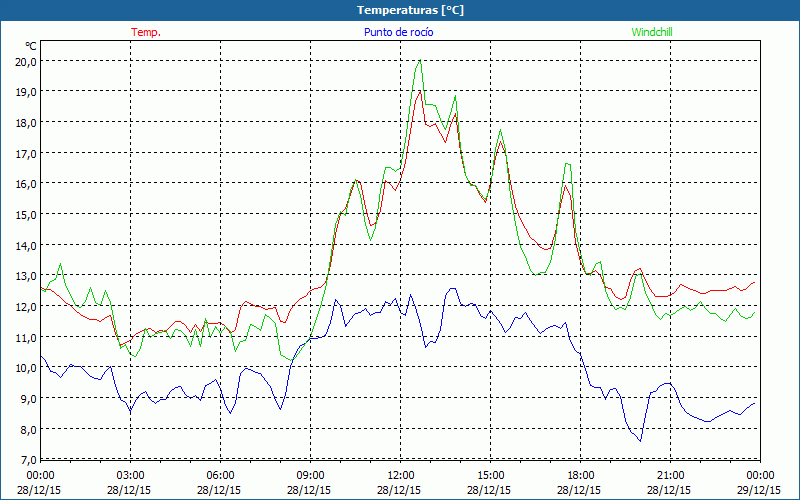The height and width of the screenshot is (500, 800).
Task: Click the 14,0 y-axis value
Action: pyautogui.click(x=27, y=245)
